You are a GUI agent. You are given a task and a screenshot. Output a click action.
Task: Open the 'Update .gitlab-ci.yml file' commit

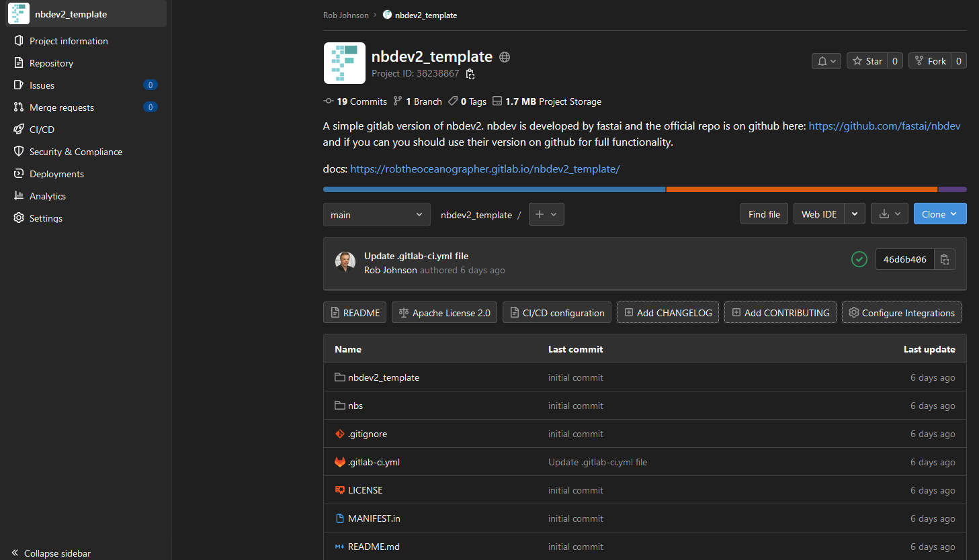tap(416, 256)
